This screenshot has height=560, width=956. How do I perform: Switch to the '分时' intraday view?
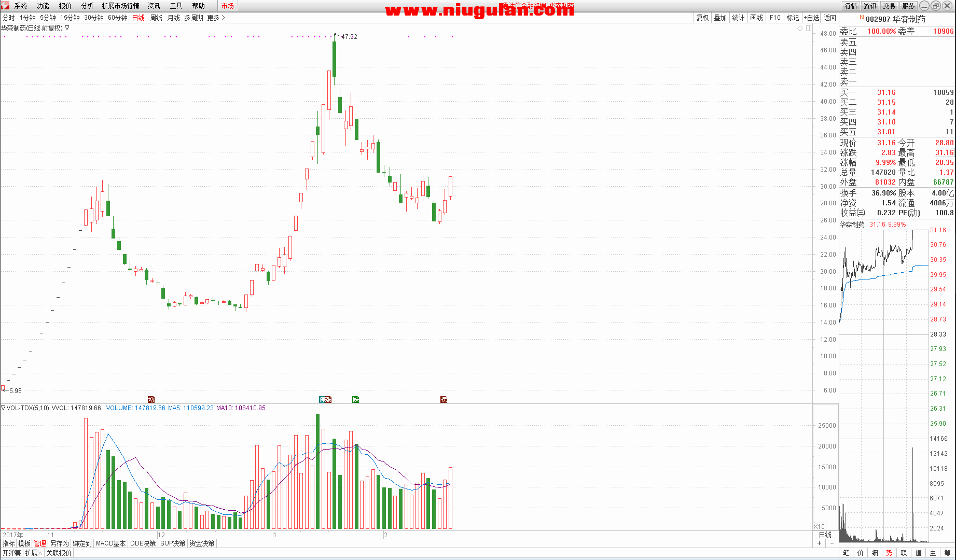click(x=9, y=18)
